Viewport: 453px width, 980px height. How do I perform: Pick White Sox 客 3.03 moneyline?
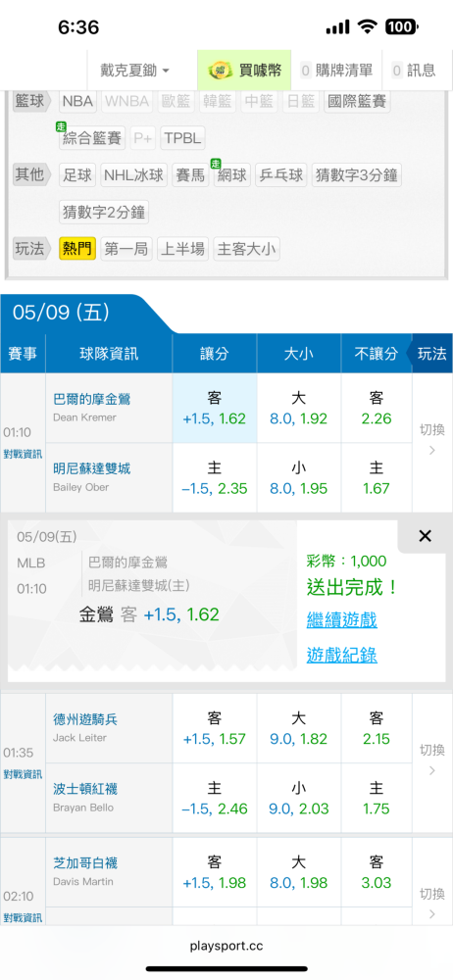(x=377, y=872)
